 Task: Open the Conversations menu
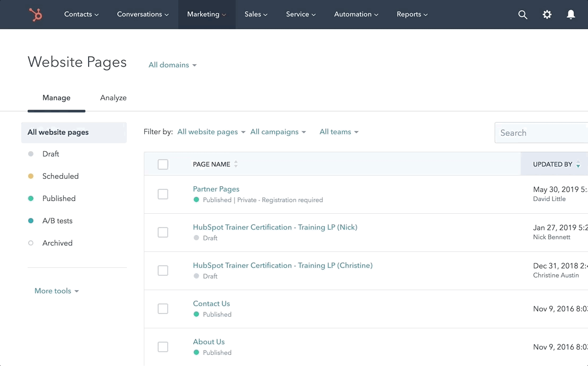tap(143, 14)
